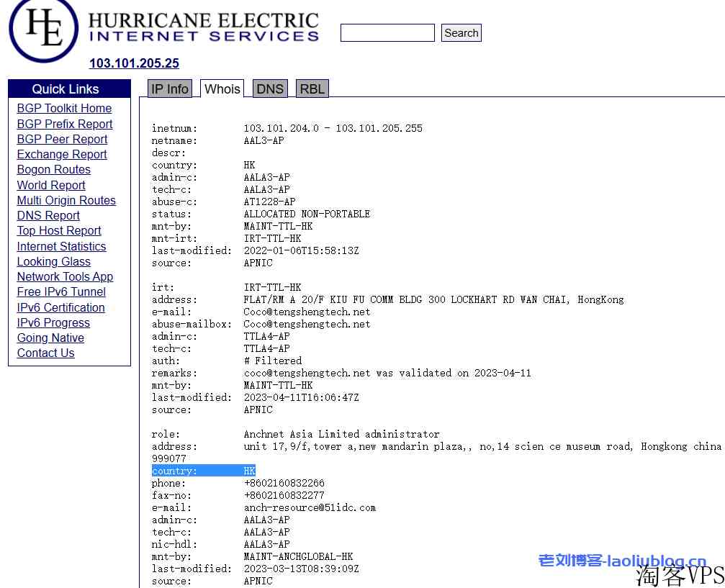Click the Free IPv6 Tunnel link
Screen dimensions: 725x588
point(61,292)
